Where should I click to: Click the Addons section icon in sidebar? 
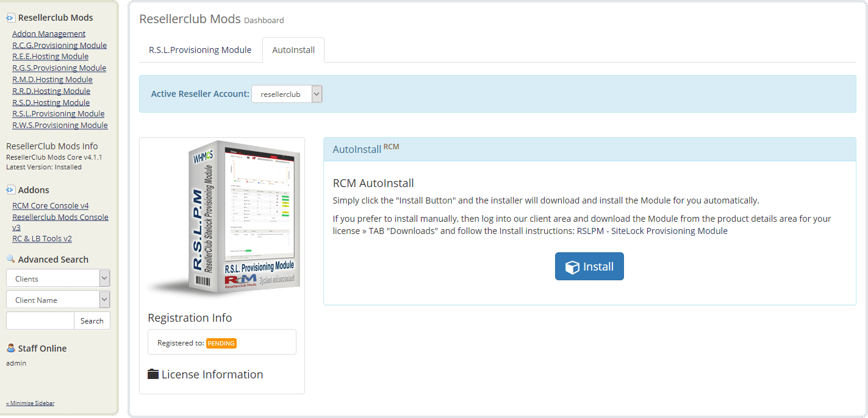(11, 190)
